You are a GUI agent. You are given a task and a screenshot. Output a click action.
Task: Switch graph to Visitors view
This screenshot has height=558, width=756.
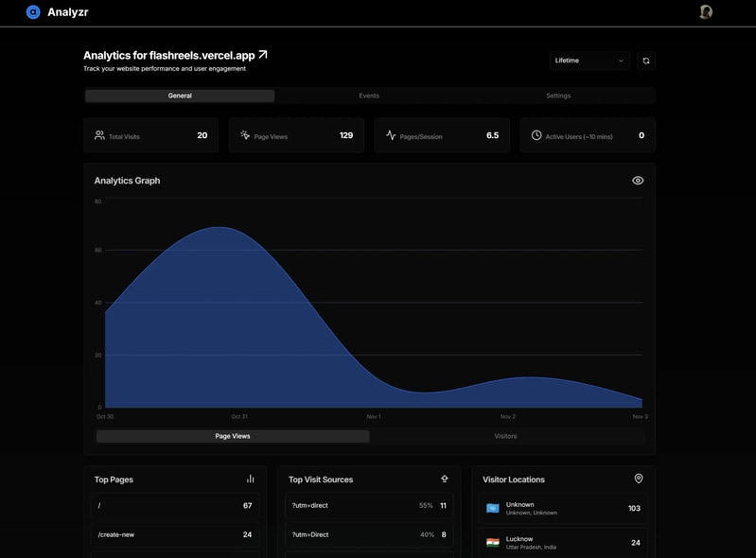[505, 436]
